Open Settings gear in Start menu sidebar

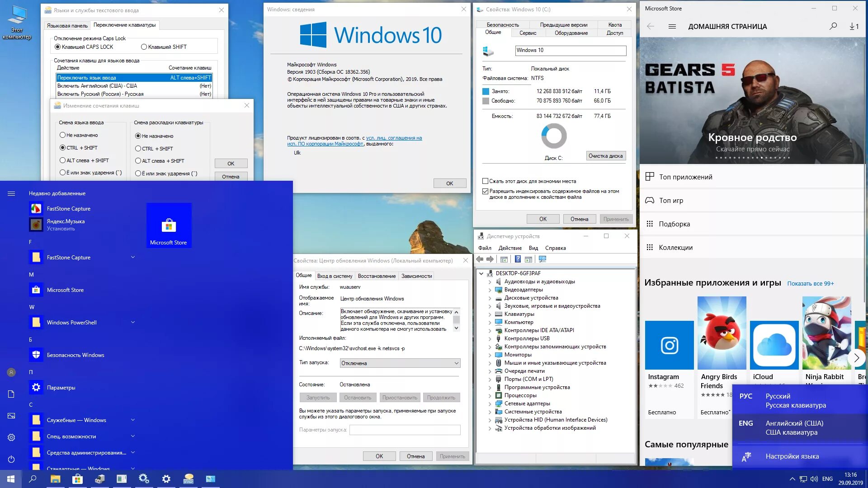tap(11, 437)
